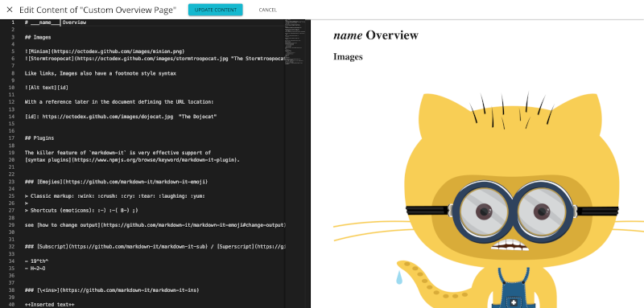Click editor line '# ___name___ Overview'
Viewport: 644px width, 308px height.
click(56, 23)
